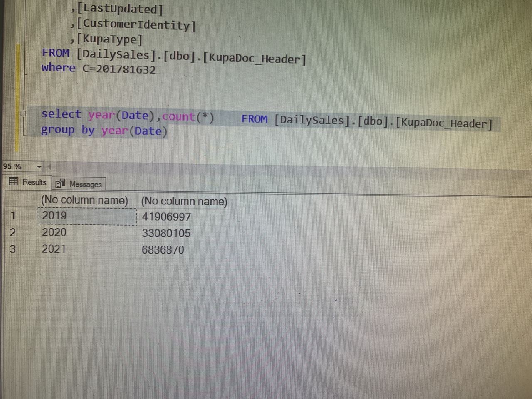Place cursor on [KupaType] column line
Viewport: 532px width, 399px height.
[106, 39]
